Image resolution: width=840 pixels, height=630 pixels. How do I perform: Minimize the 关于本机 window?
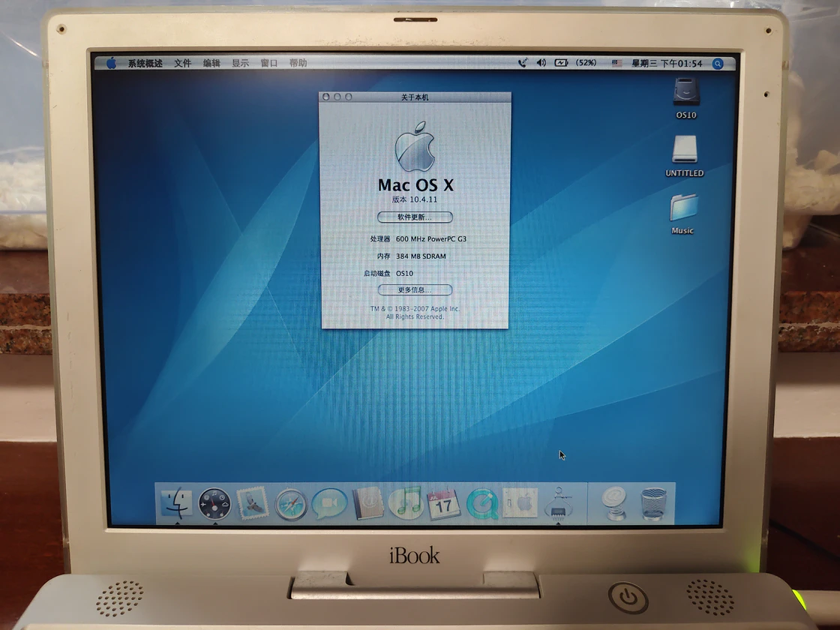337,97
